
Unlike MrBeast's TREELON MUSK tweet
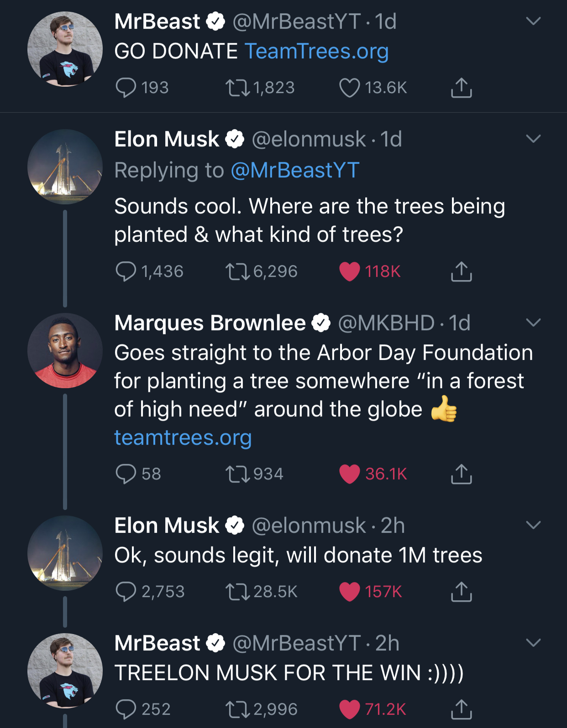point(349,708)
